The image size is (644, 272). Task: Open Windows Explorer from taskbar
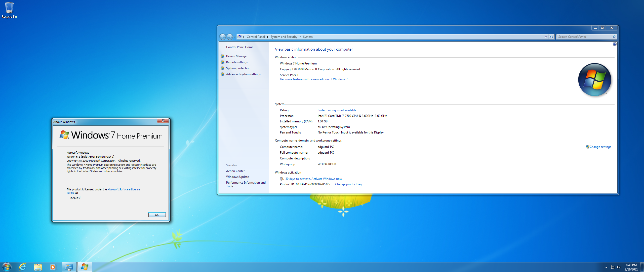38,267
